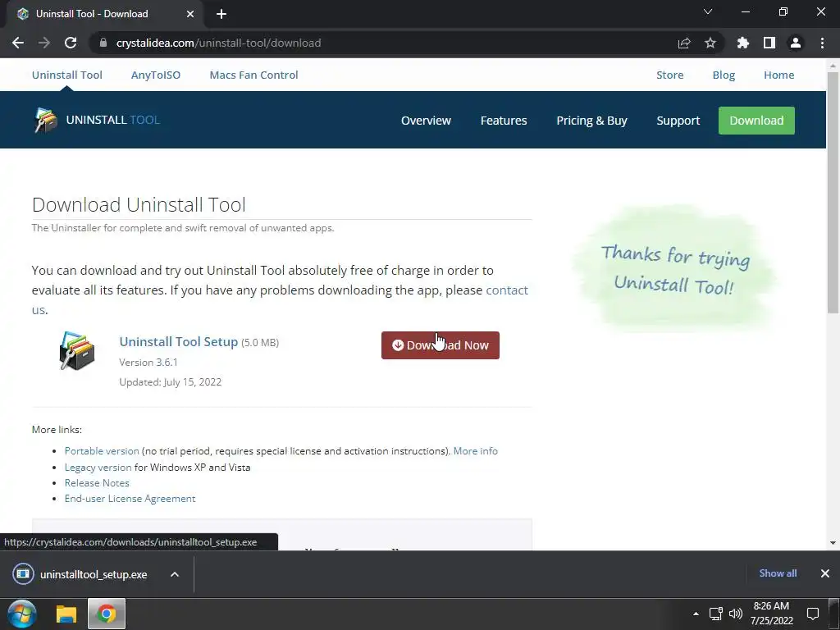Click the page vertical scrollbar thumb
The width and height of the screenshot is (840, 630).
(833, 193)
